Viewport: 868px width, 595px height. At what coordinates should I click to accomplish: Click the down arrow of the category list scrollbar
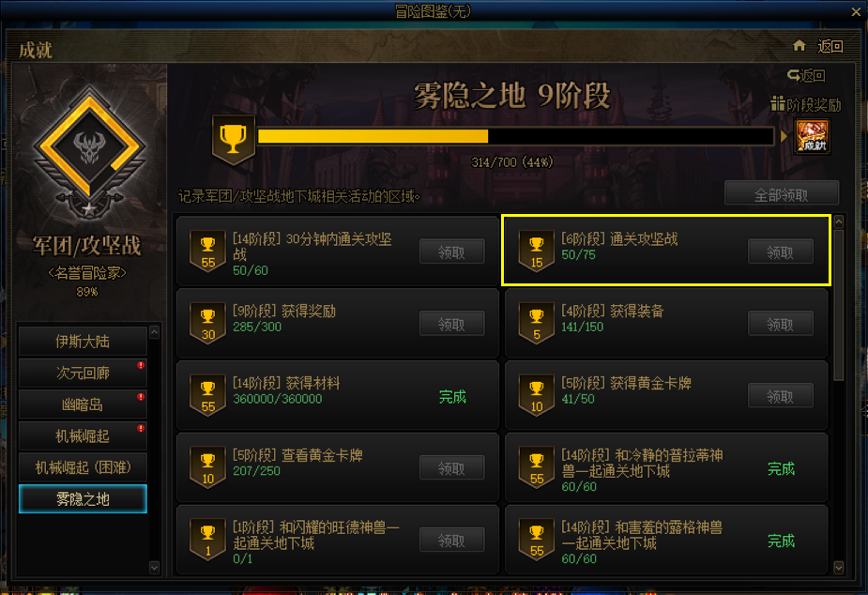click(x=155, y=568)
